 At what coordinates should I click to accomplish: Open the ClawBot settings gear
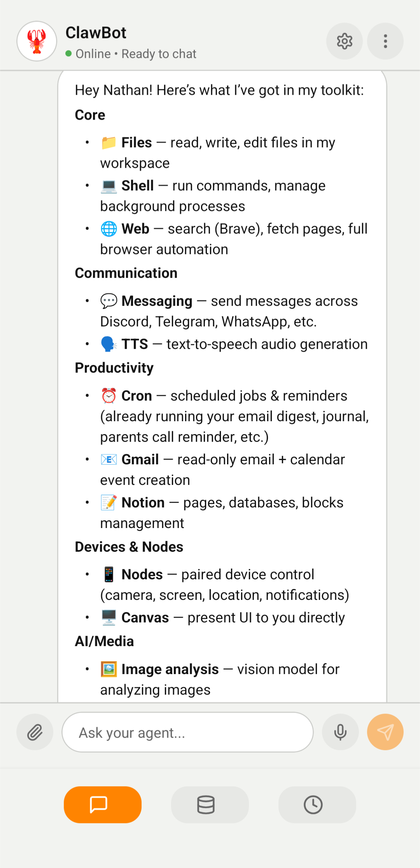(x=344, y=41)
